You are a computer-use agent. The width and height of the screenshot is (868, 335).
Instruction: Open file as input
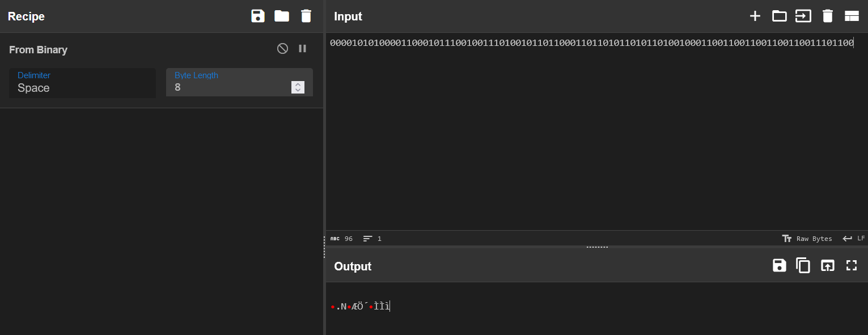tap(803, 16)
